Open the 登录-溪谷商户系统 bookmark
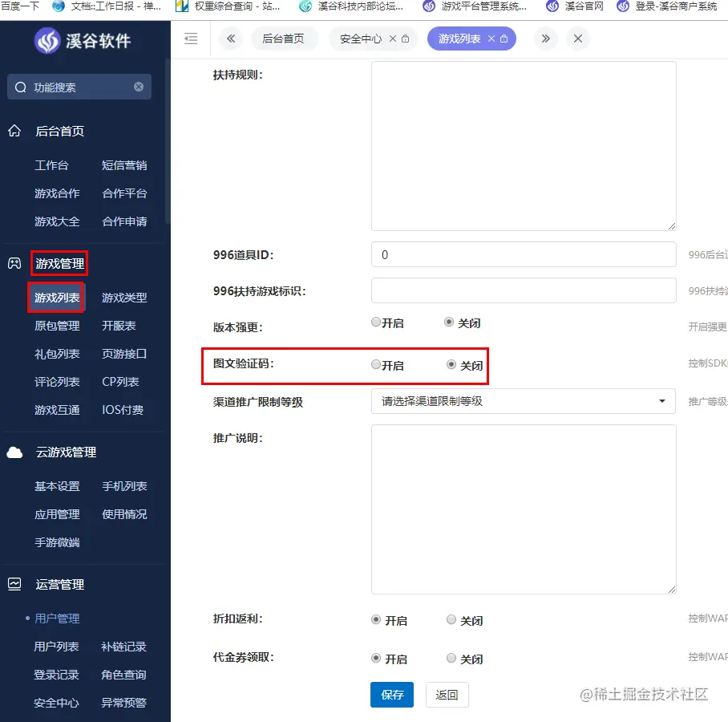 (667, 6)
